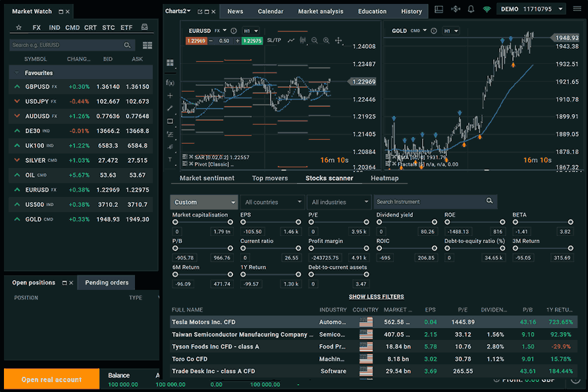The height and width of the screenshot is (392, 588).
Task: Select the text T drawing tool
Action: [x=170, y=159]
